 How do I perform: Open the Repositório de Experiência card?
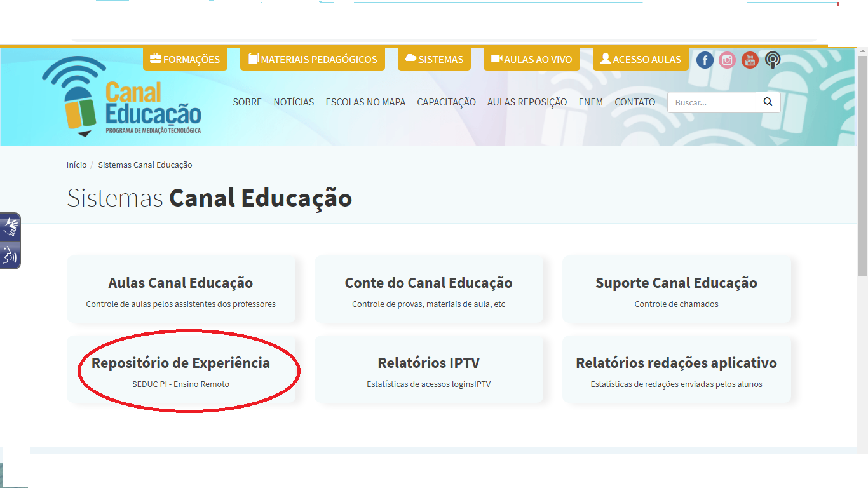click(181, 370)
